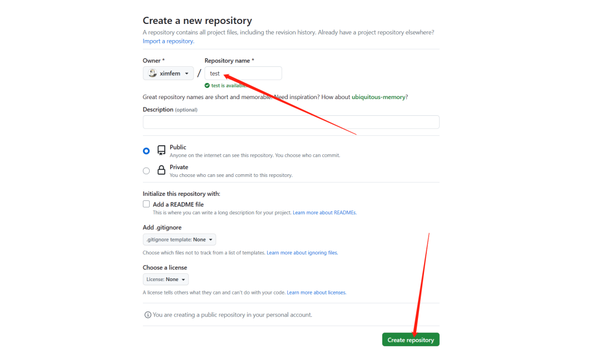Open Learn more about licenses link

(316, 293)
